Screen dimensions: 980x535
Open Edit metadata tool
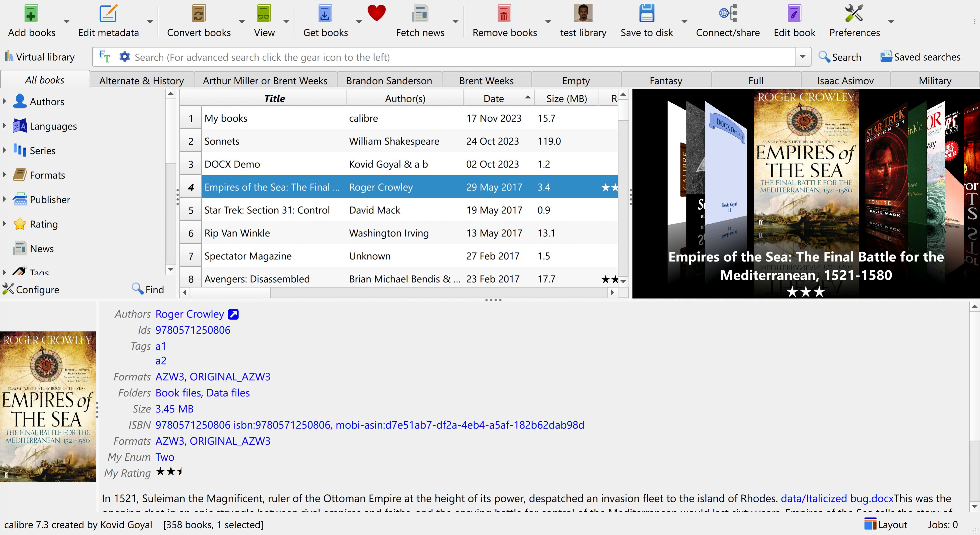tap(108, 14)
